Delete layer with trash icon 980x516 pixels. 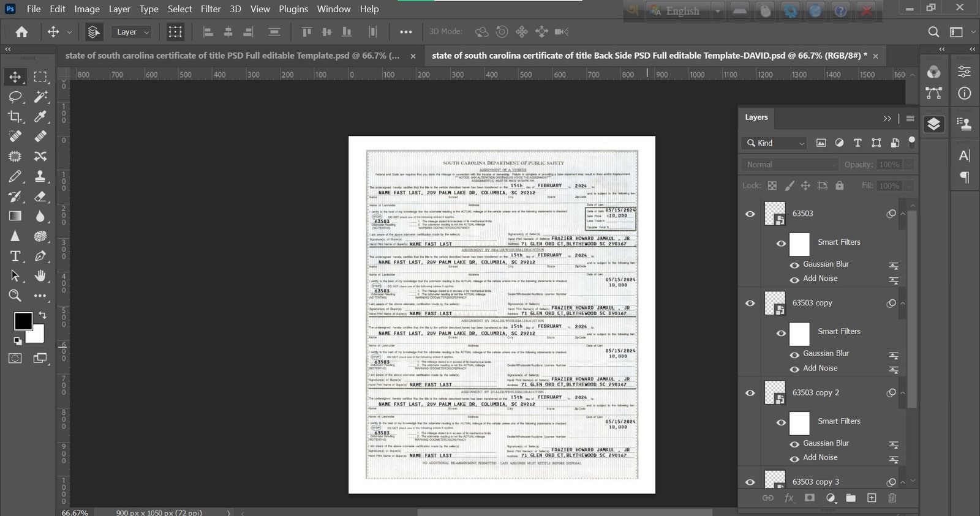pyautogui.click(x=892, y=498)
